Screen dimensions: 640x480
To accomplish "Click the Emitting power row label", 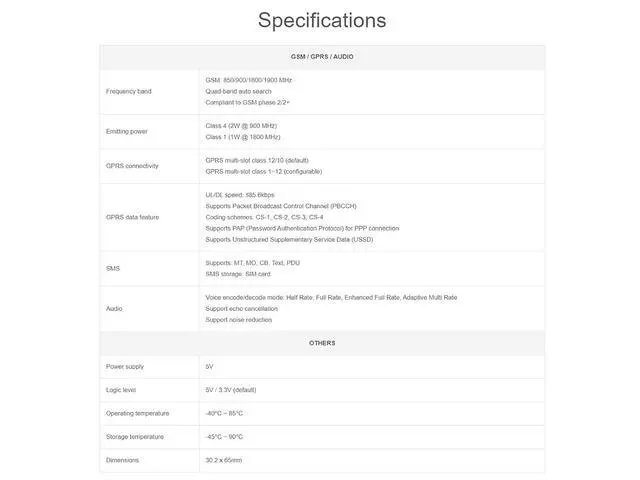I will coord(127,131).
